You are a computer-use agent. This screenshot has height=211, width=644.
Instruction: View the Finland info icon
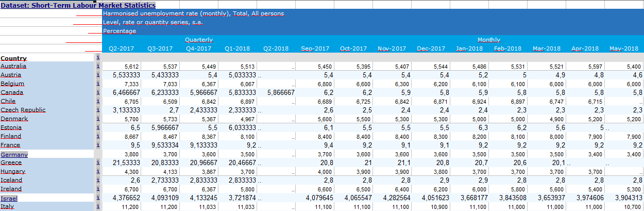click(98, 136)
